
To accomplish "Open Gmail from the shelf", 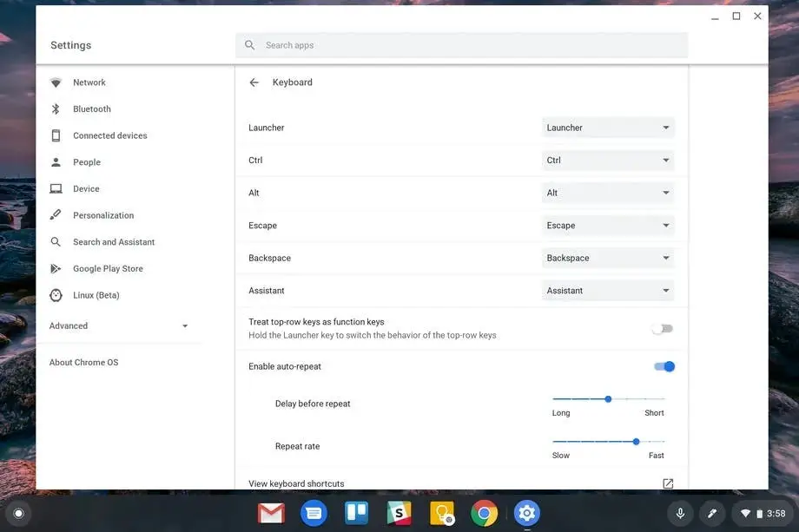I will tap(271, 513).
